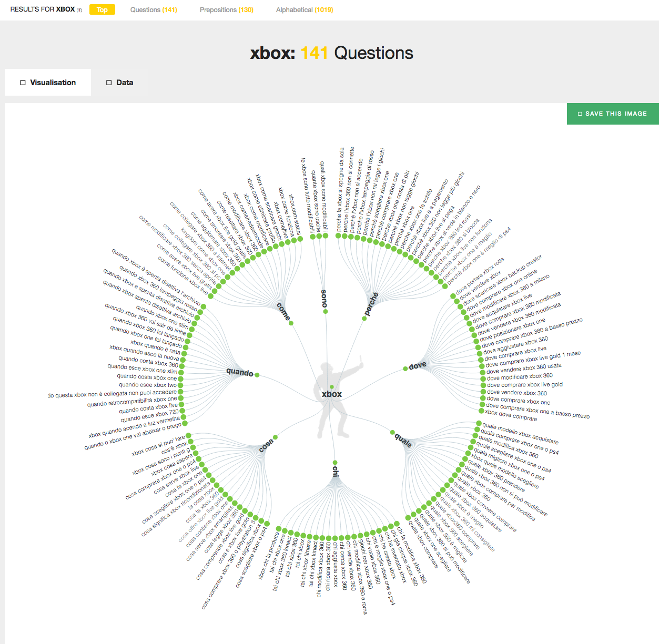
Task: Click the green dot next to "quando" branch
Action: pyautogui.click(x=257, y=375)
